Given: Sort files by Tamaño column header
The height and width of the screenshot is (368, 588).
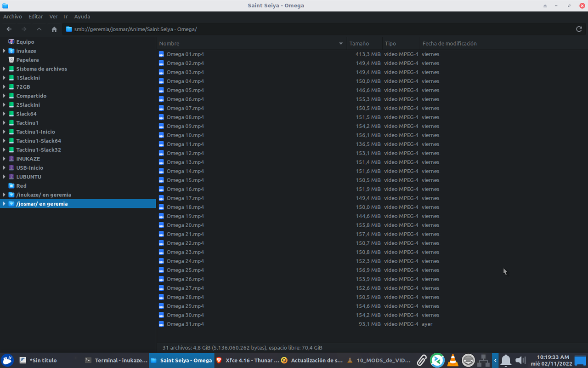Looking at the screenshot, I should 364,44.
